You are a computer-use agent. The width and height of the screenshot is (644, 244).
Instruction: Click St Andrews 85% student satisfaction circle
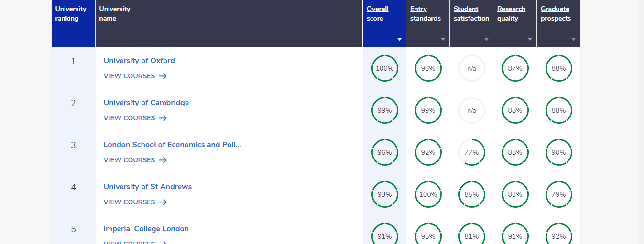point(471,194)
